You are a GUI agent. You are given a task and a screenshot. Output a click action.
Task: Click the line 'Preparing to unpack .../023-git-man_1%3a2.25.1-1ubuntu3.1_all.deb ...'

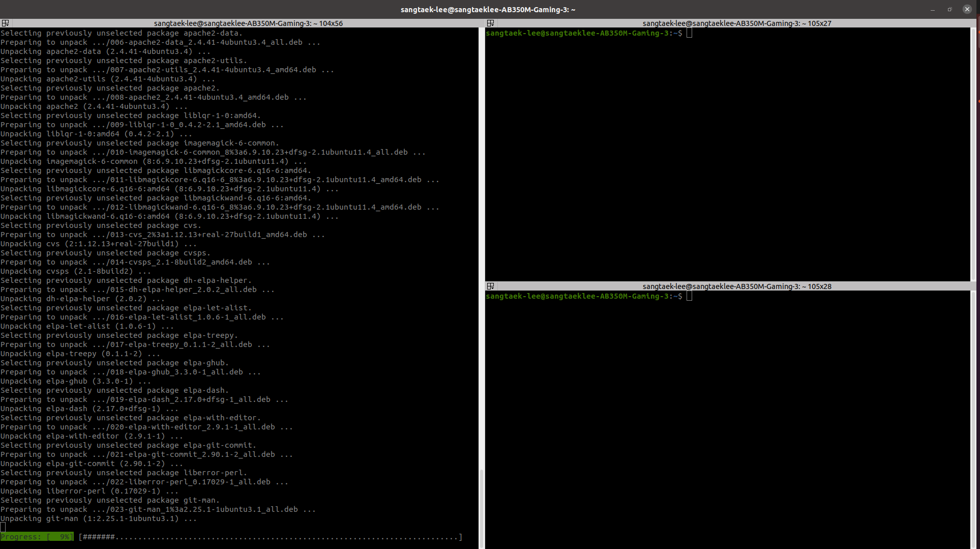point(158,509)
